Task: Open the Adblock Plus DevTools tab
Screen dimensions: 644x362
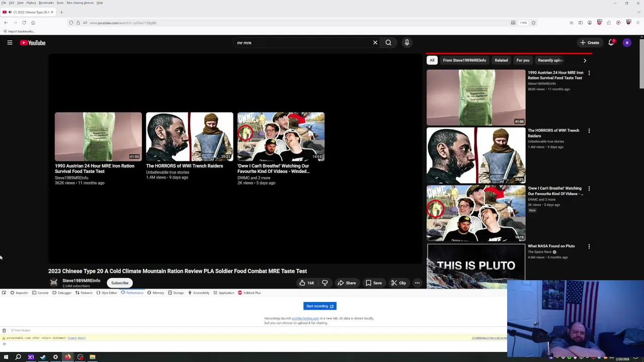Action: pos(249,293)
